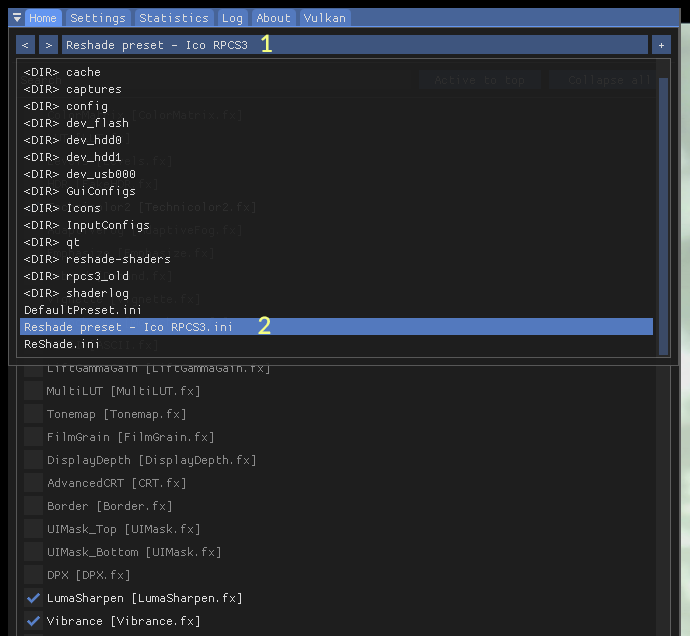Click the MultiLUT [MultiLUT.fx] label
This screenshot has width=690, height=636.
tap(123, 391)
